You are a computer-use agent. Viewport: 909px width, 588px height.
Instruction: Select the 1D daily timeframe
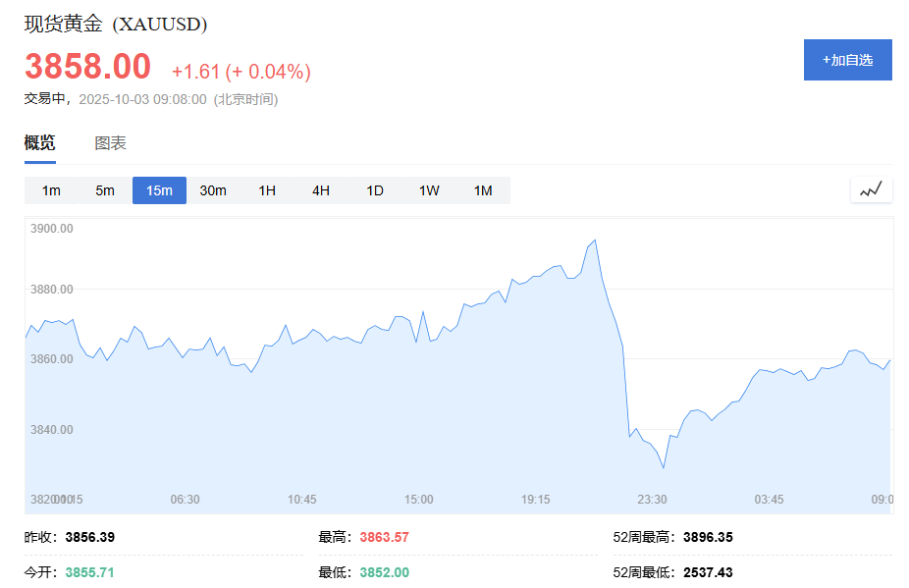click(374, 189)
